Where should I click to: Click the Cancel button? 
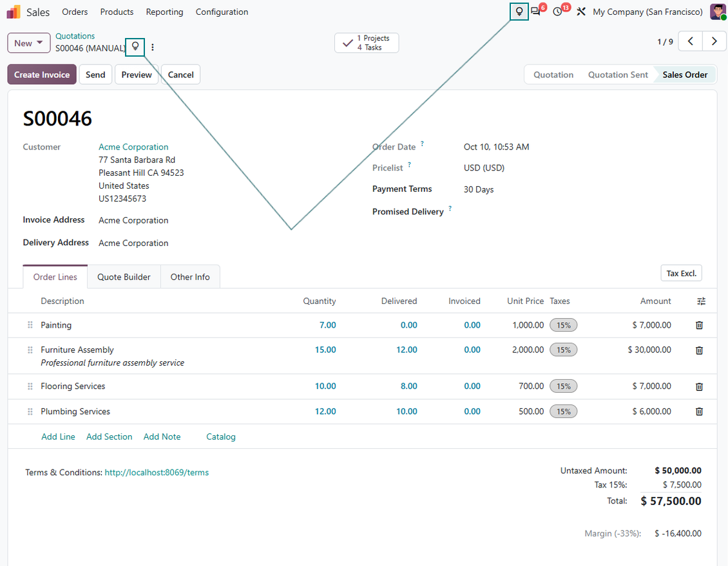180,75
